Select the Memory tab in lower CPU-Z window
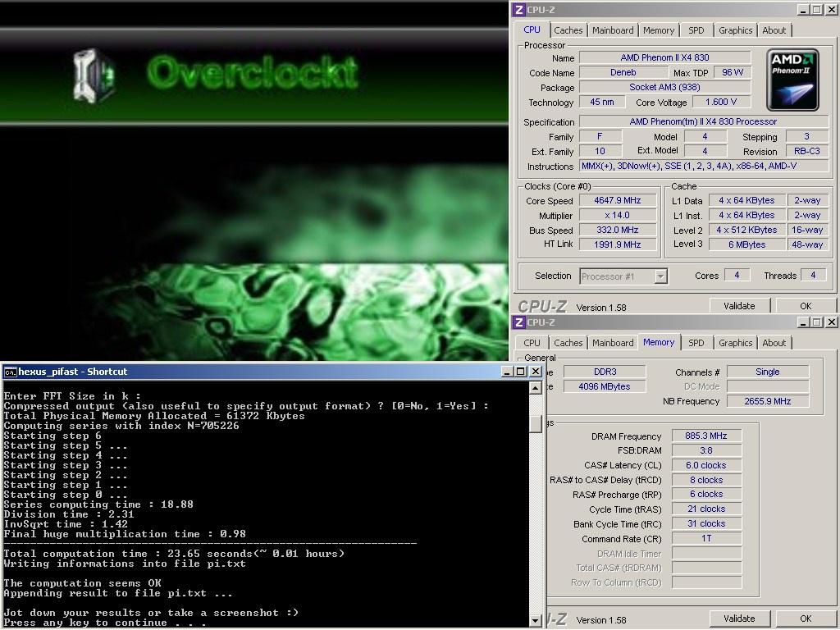This screenshot has height=630, width=840. pos(659,342)
